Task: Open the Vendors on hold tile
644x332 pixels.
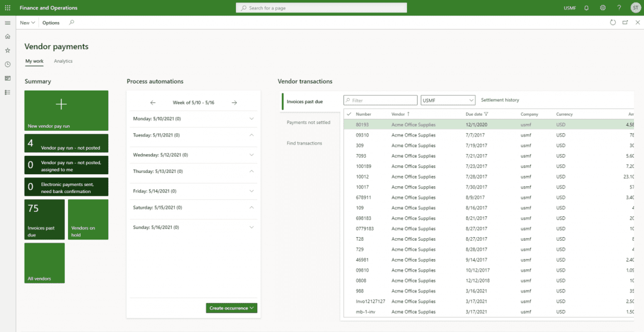Action: pos(88,219)
